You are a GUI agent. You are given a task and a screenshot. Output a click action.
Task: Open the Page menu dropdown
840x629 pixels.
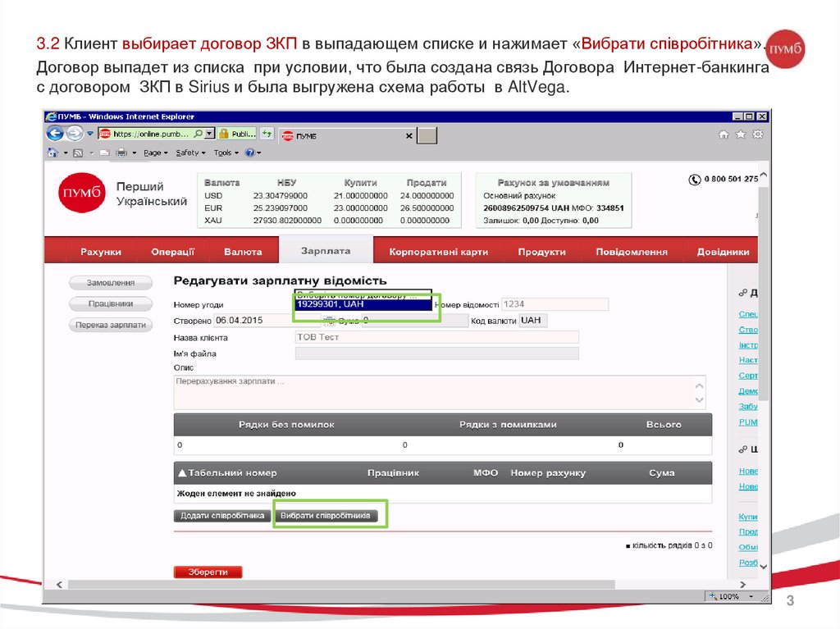click(x=153, y=153)
